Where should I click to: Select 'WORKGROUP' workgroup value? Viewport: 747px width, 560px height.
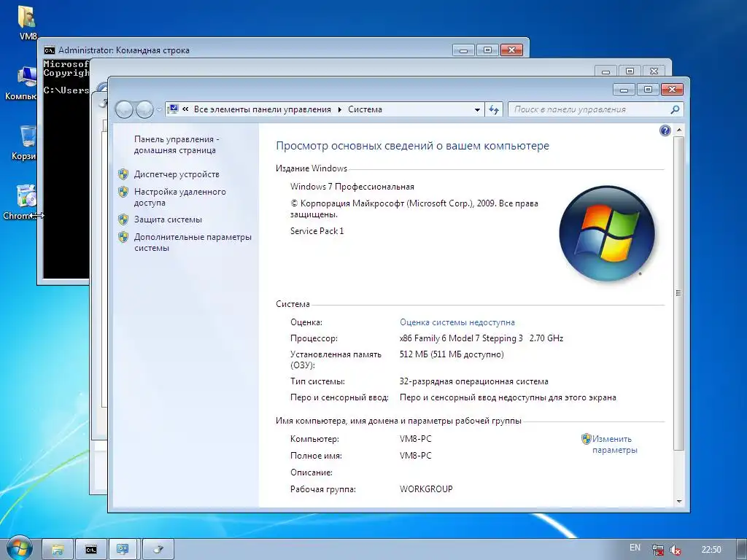(426, 489)
